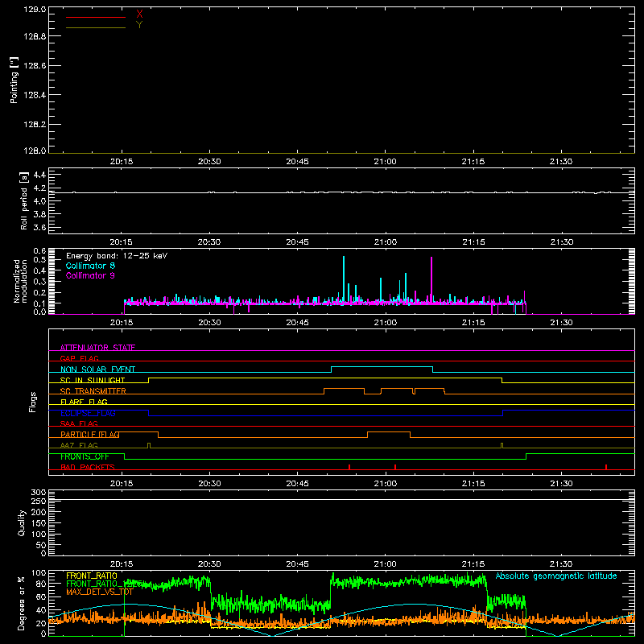Click the red X legend label

pos(139,14)
